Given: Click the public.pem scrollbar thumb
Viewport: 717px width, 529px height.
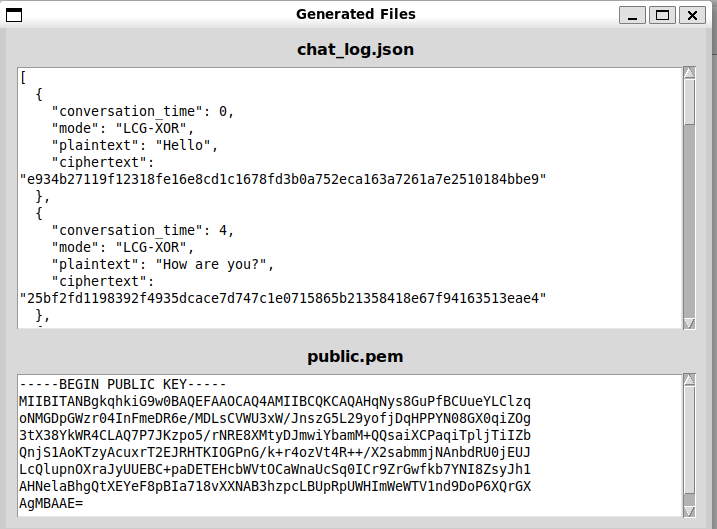Looking at the screenshot, I should point(689,440).
